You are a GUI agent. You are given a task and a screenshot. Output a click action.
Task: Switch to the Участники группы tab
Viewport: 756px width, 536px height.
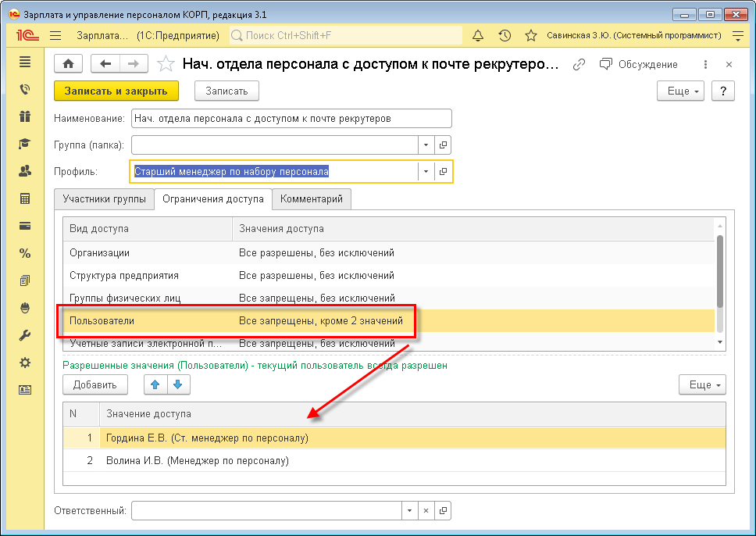[104, 199]
